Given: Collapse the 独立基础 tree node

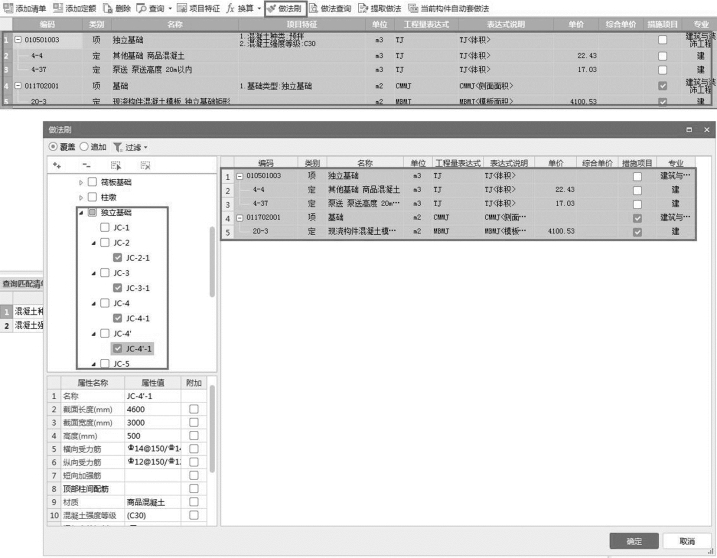Looking at the screenshot, I should point(81,213).
